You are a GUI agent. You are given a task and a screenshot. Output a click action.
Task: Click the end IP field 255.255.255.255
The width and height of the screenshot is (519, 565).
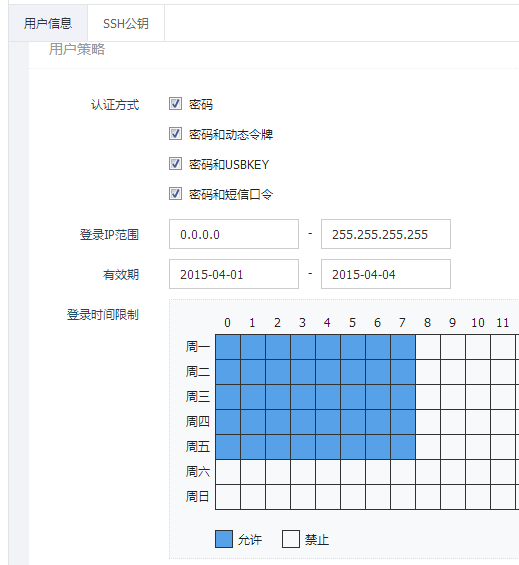[x=386, y=234]
